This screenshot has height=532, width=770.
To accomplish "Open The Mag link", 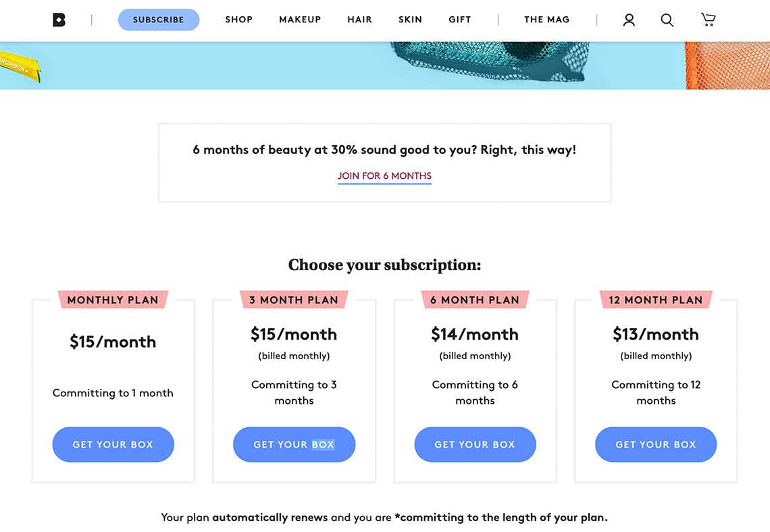I will (546, 20).
